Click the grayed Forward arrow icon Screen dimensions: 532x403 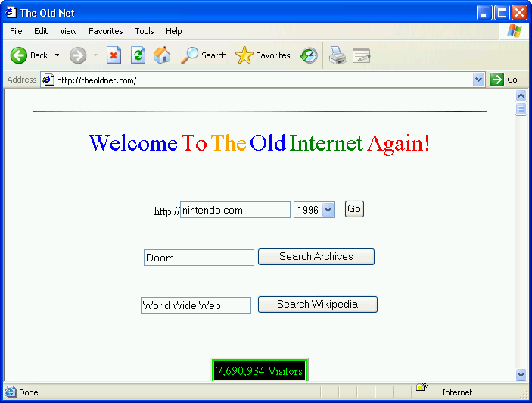coord(78,56)
